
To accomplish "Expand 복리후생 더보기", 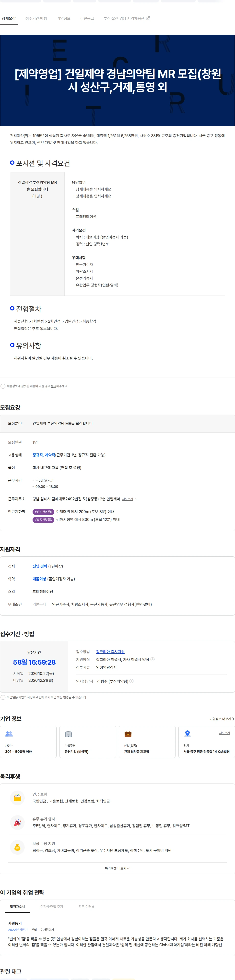I will click(117, 868).
